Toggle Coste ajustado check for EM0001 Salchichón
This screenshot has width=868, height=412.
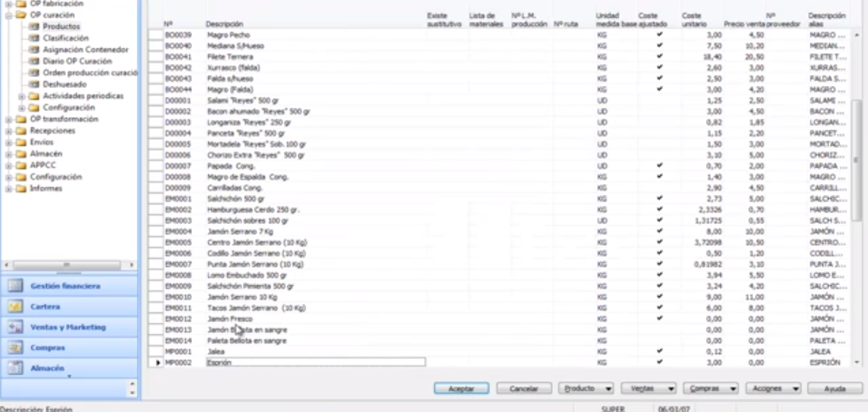[659, 198]
